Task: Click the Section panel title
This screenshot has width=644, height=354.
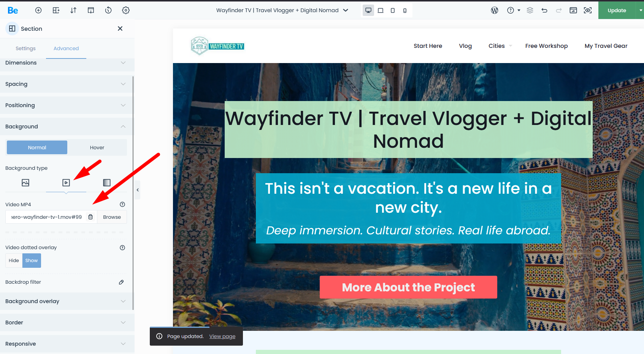Action: 32,28
